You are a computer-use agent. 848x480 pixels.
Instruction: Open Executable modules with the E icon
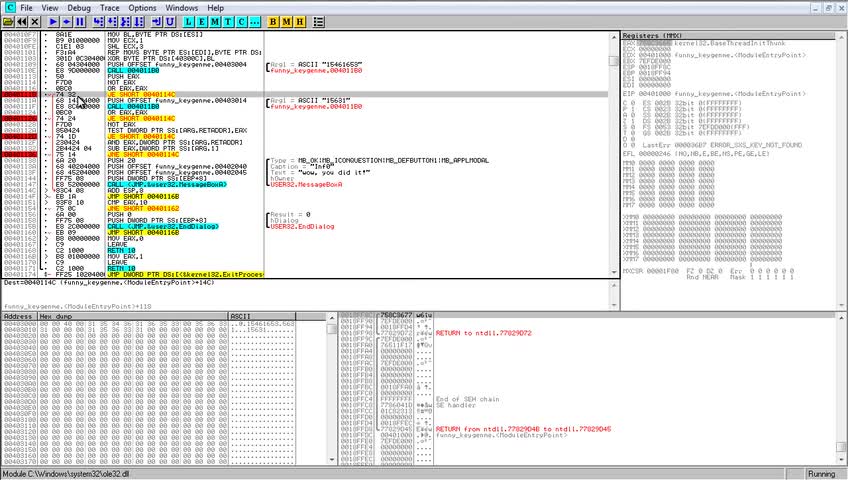(x=202, y=22)
